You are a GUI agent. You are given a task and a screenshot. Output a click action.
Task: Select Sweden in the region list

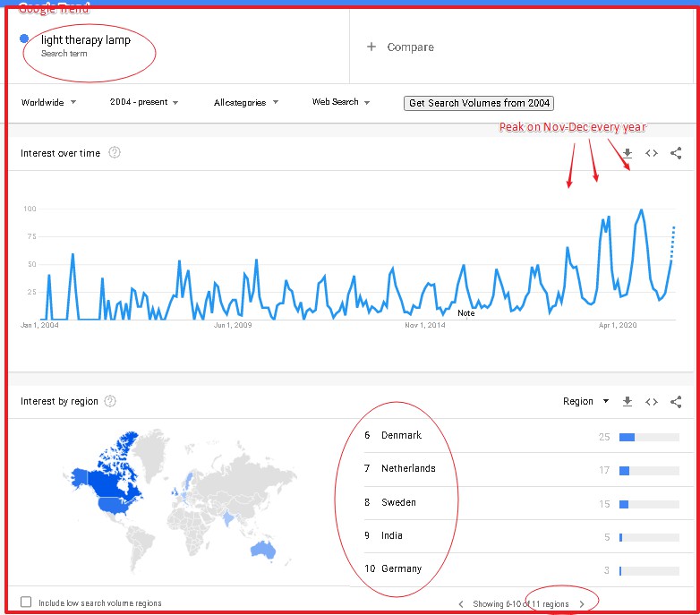coord(398,502)
